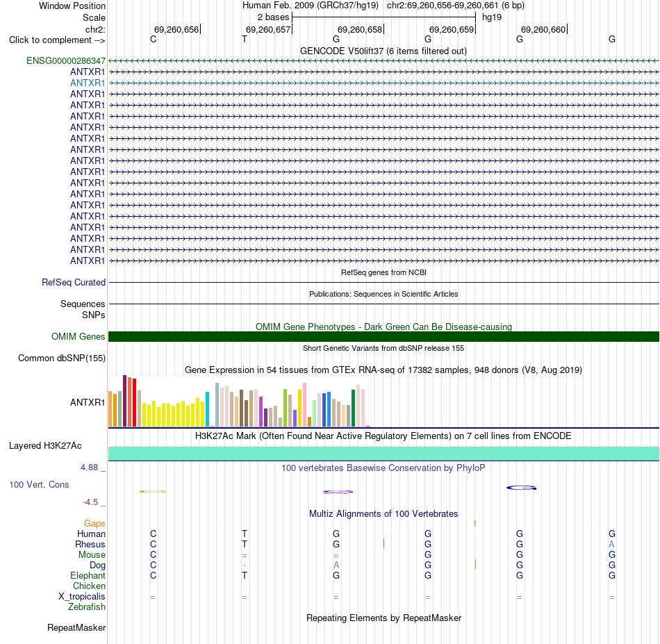Click position label 69,260,657 on ruler
This screenshot has height=644, width=660.
[268, 29]
